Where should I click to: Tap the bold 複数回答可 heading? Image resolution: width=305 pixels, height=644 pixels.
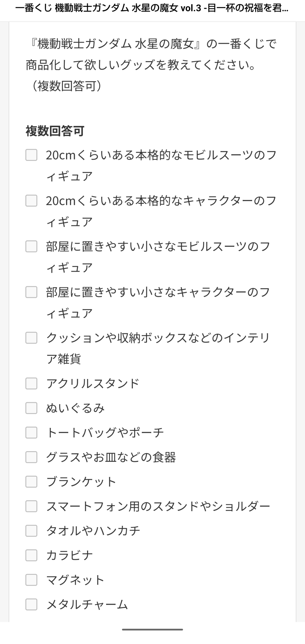pos(55,131)
